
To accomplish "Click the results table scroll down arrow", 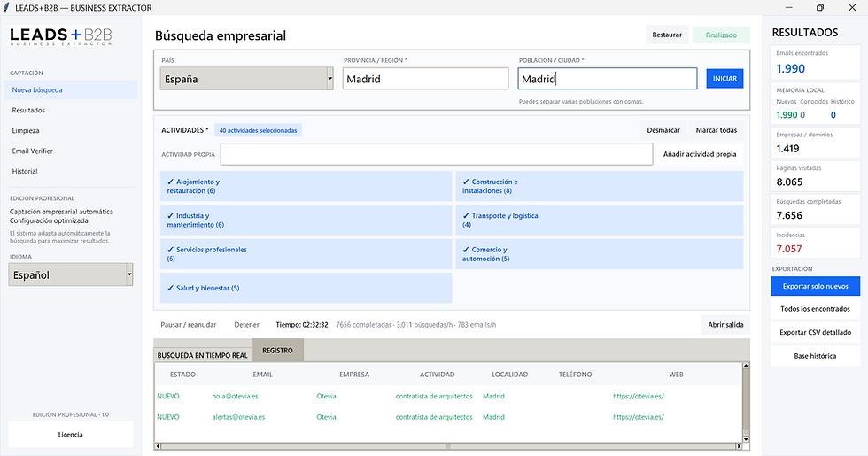I will point(746,439).
